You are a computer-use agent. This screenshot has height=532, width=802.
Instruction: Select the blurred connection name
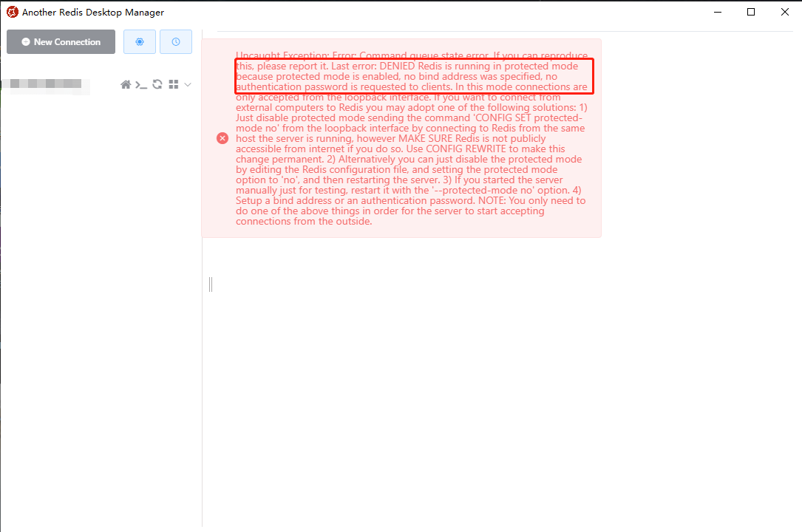tap(46, 83)
